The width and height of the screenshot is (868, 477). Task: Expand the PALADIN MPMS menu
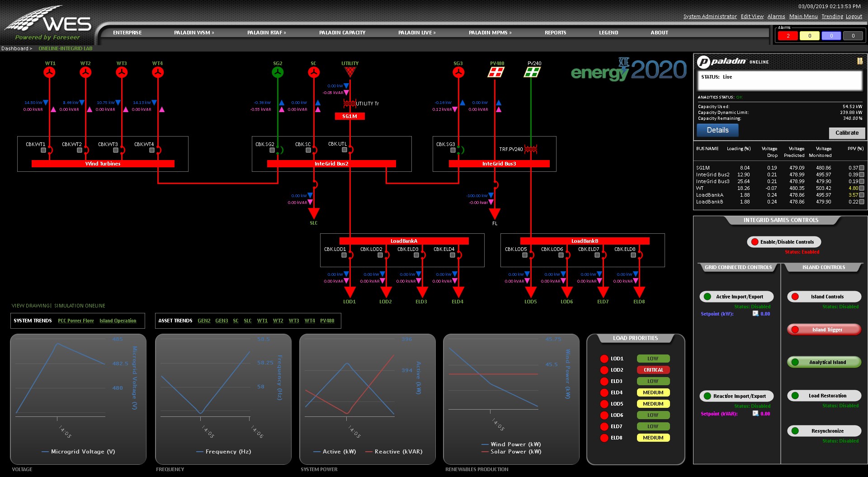pos(490,33)
